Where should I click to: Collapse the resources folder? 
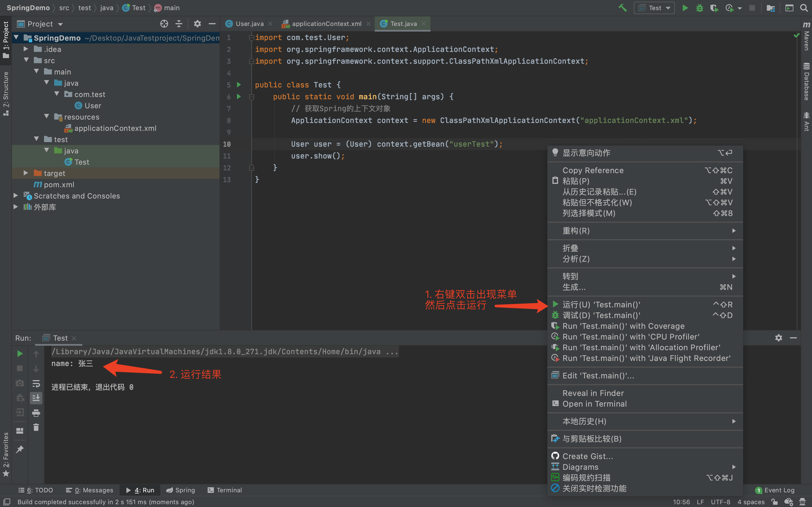click(x=47, y=116)
